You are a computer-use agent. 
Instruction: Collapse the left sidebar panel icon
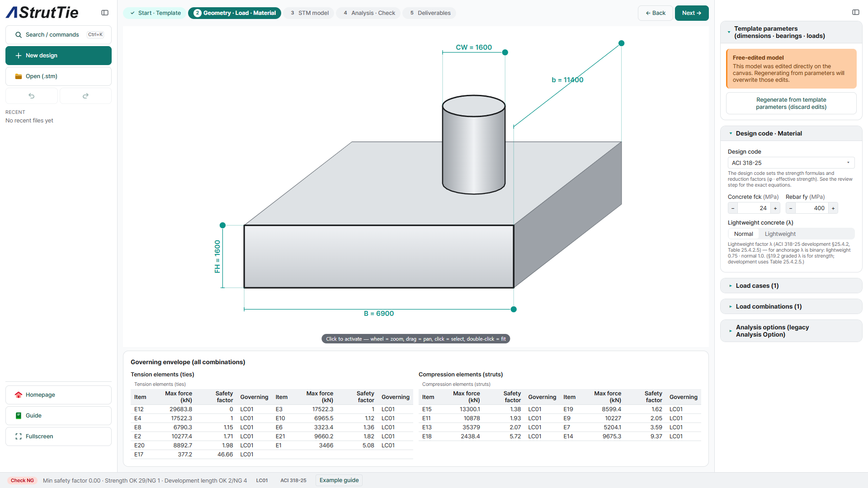pyautogui.click(x=105, y=13)
